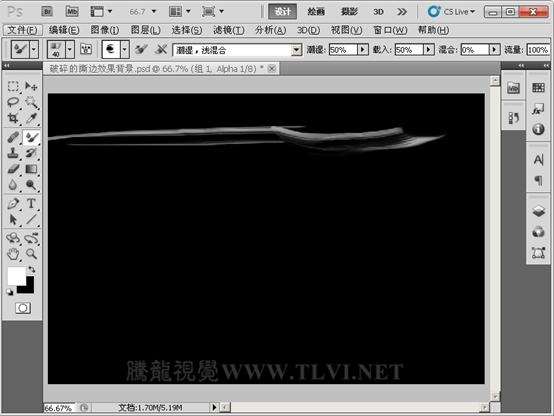
Task: Toggle load brush after each stroke
Action: pos(141,49)
